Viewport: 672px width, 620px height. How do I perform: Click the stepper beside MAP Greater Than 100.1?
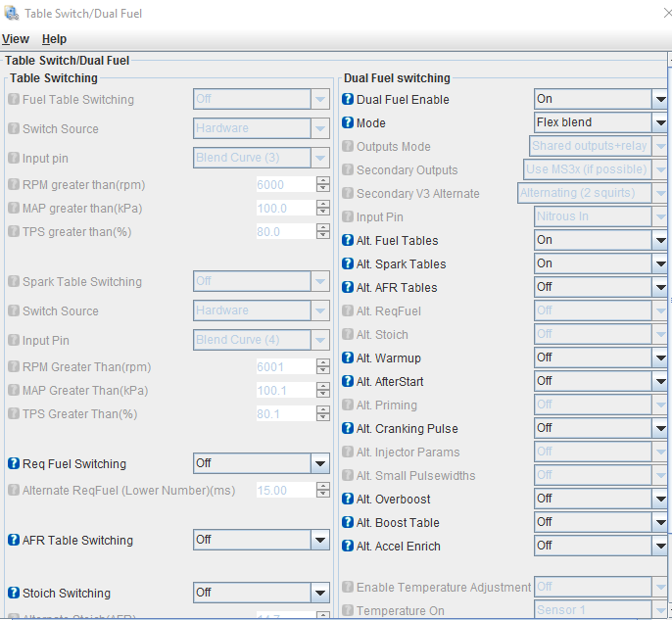tap(323, 390)
